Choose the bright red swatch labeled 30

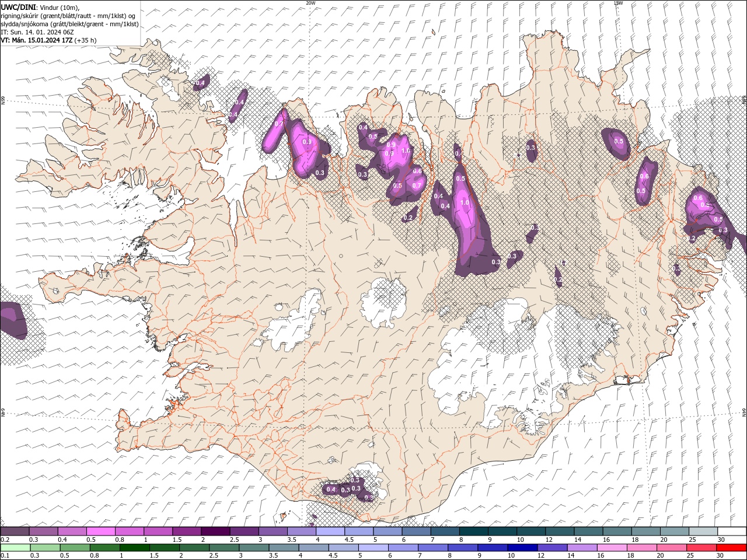click(732, 548)
